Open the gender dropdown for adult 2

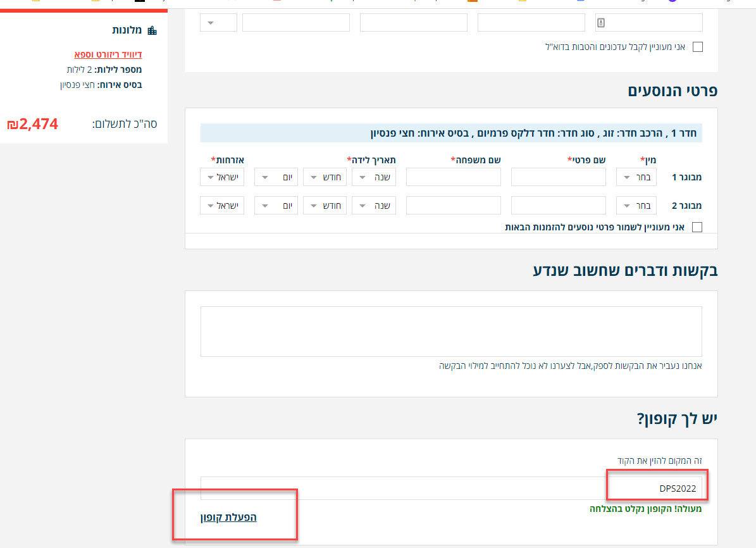tap(636, 206)
